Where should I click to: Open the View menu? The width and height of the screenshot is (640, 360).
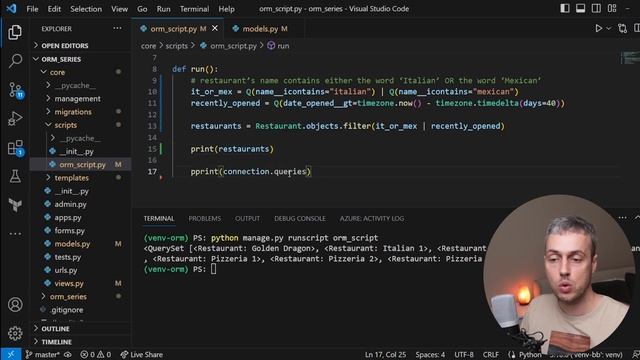pyautogui.click(x=119, y=9)
